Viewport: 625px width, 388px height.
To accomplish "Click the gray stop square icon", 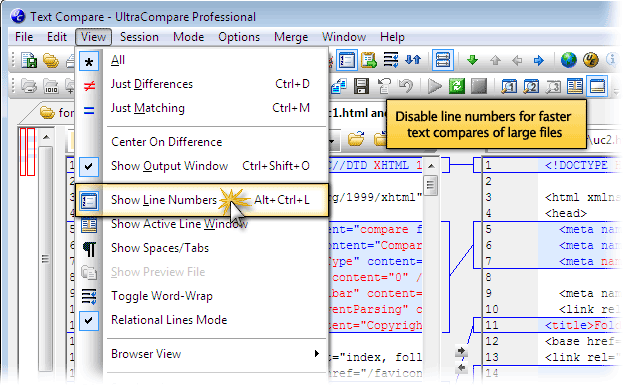I will [479, 86].
